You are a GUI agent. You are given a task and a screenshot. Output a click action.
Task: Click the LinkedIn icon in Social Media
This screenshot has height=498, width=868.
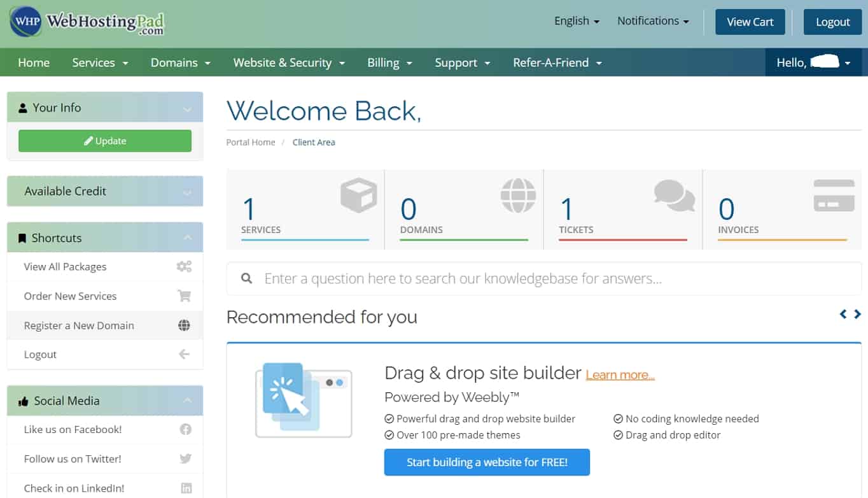click(186, 488)
